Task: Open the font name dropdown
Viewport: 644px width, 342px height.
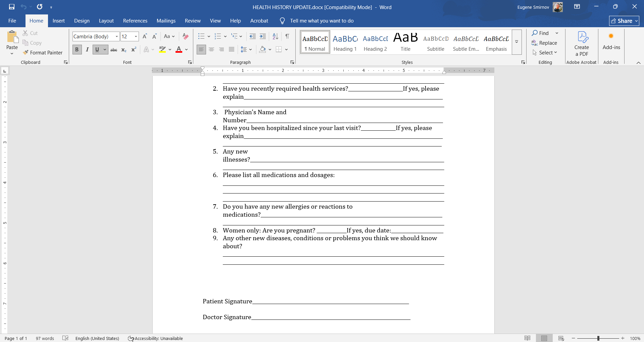Action: pyautogui.click(x=116, y=36)
